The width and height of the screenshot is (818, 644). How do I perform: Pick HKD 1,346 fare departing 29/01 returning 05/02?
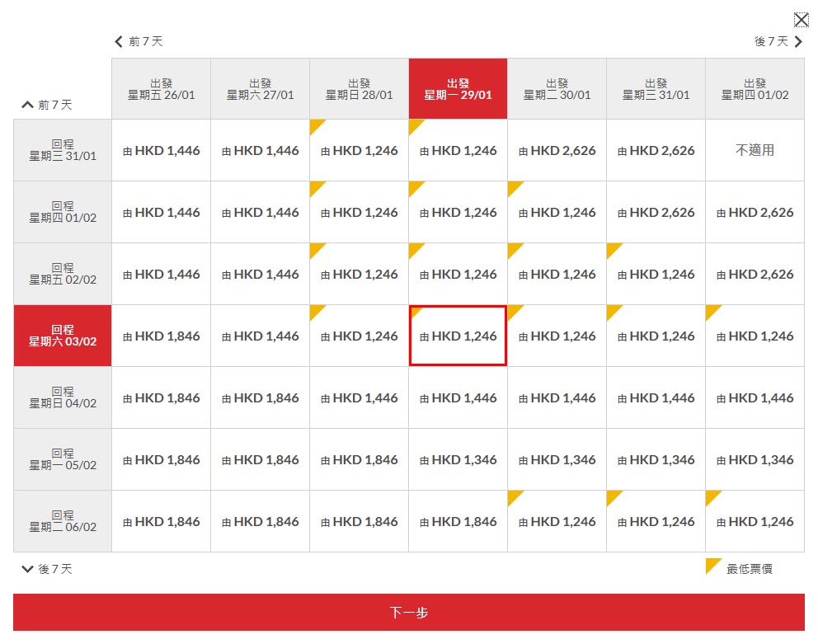click(x=458, y=459)
